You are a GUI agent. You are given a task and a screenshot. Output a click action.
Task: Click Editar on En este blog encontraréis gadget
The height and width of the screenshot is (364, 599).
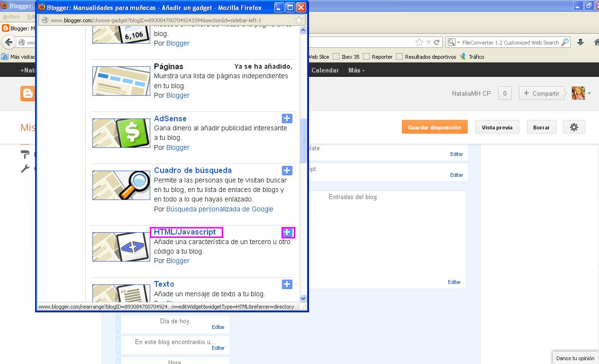[x=218, y=348]
